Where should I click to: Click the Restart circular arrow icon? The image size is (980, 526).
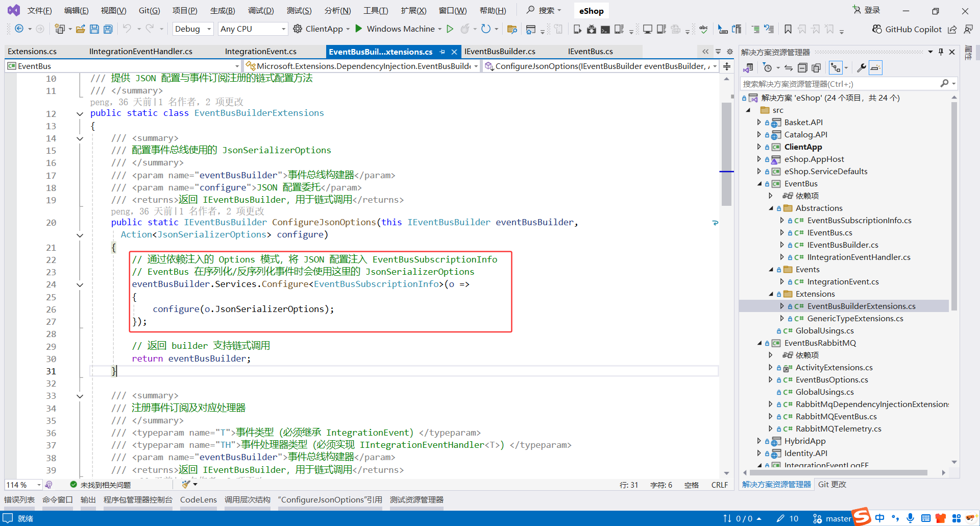(x=485, y=29)
